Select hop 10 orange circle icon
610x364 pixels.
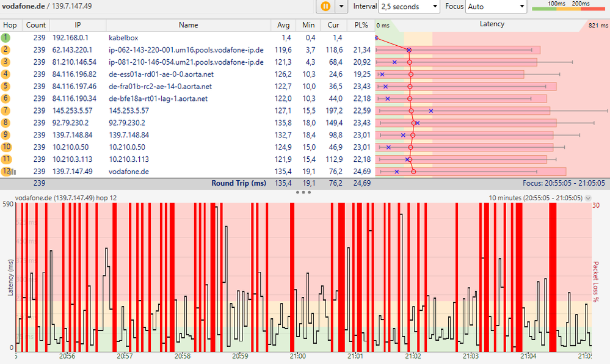pyautogui.click(x=6, y=147)
